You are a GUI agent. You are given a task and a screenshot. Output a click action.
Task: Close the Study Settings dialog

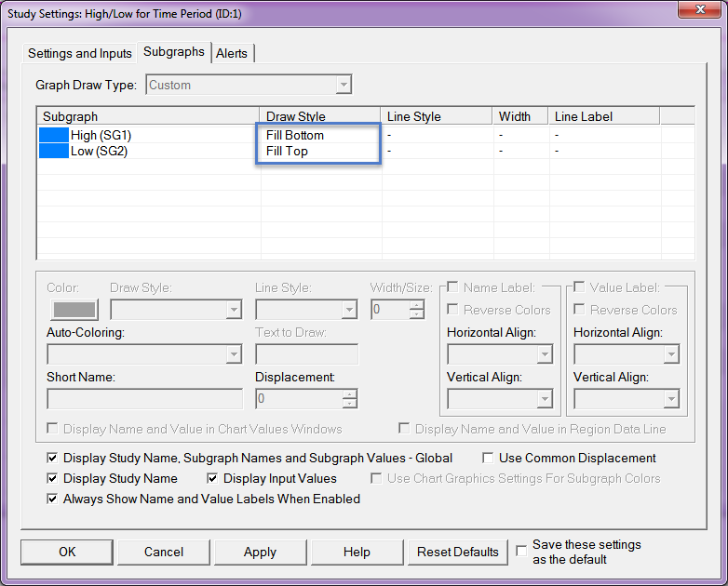(700, 8)
